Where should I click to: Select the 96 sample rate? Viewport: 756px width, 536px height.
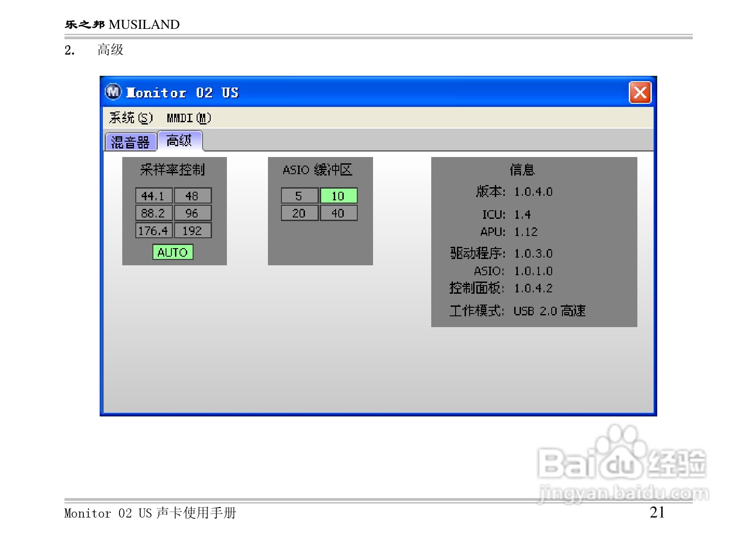(x=193, y=213)
